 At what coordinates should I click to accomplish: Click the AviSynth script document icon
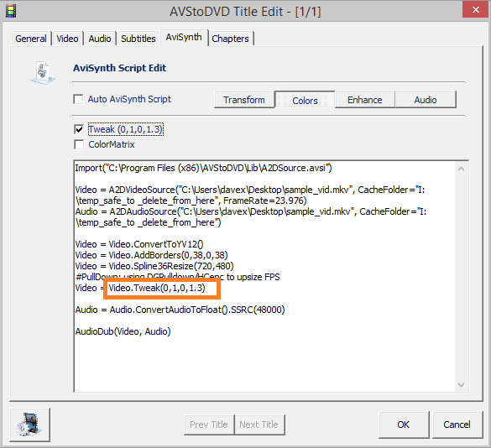(43, 73)
